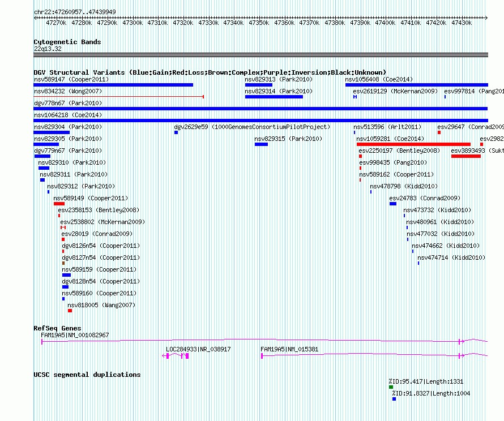Click the nsv829305 (Park2010) label

pyautogui.click(x=68, y=139)
